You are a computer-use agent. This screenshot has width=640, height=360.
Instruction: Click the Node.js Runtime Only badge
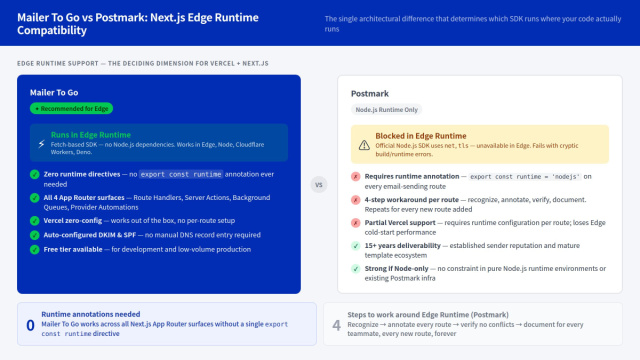click(387, 109)
